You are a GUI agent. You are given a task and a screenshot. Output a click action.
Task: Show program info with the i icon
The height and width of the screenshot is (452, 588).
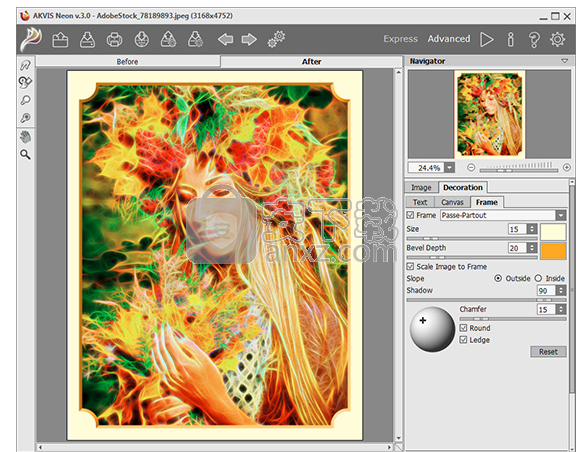click(x=510, y=39)
